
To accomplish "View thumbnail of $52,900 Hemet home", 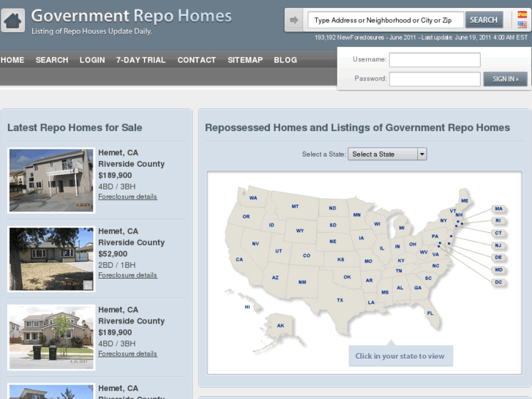I will 51,259.
